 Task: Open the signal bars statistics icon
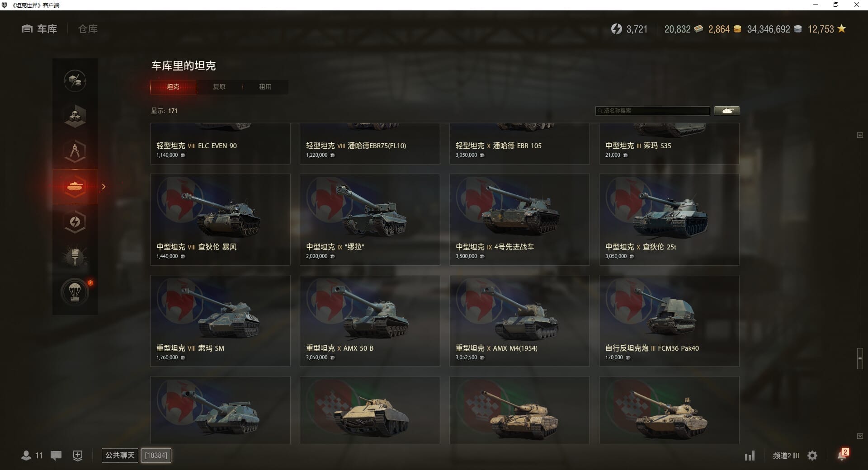point(750,456)
